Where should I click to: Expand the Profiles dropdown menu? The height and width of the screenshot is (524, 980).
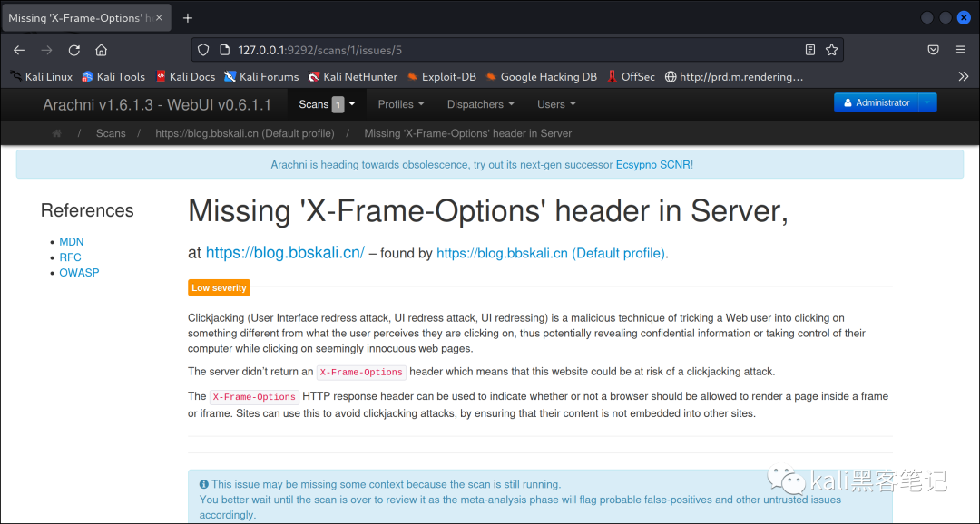[x=401, y=104]
